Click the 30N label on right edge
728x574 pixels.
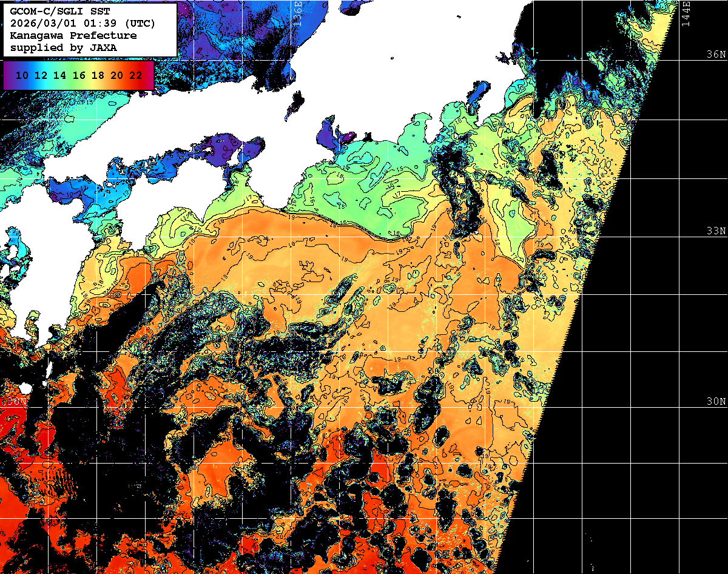coord(716,402)
